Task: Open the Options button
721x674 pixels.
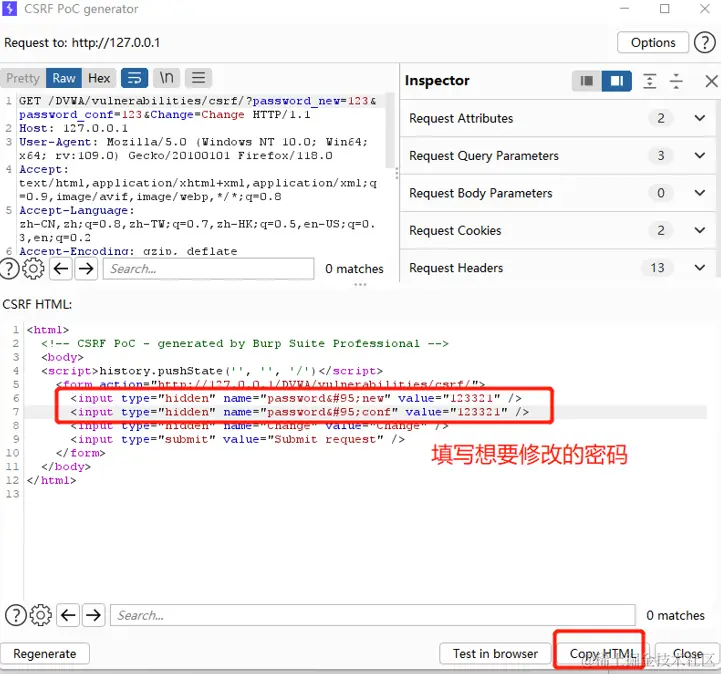Action: coord(652,43)
